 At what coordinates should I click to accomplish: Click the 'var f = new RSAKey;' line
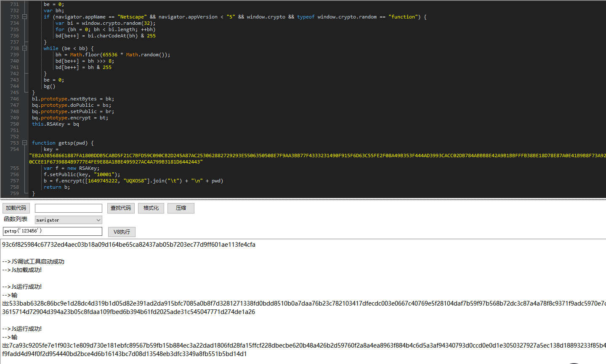click(x=72, y=168)
